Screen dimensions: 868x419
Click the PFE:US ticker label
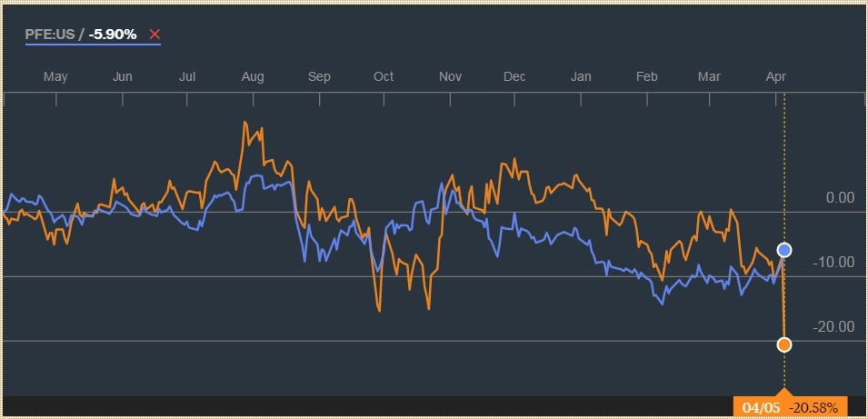[52, 35]
